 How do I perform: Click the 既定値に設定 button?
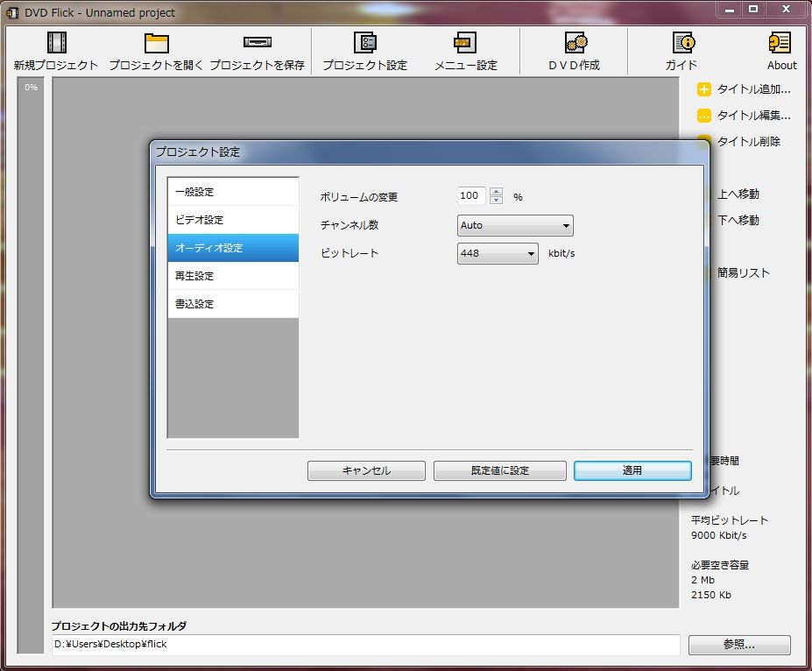point(500,470)
